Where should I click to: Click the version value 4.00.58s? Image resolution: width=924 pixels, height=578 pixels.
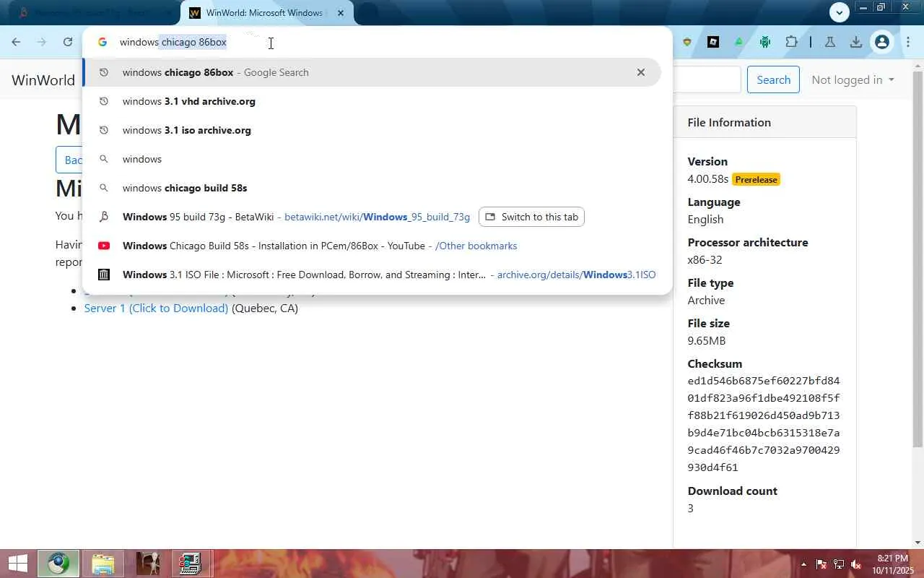click(707, 178)
